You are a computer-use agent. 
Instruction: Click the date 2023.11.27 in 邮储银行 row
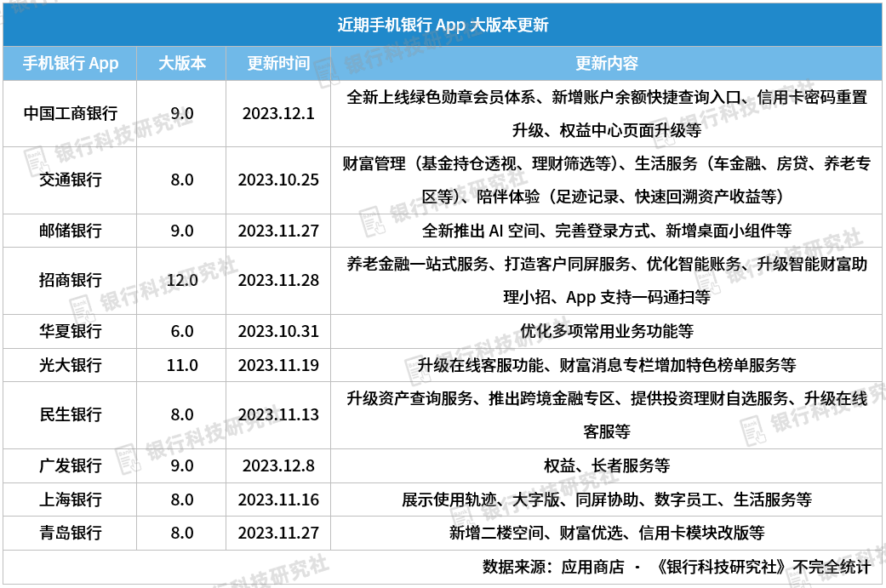coord(278,231)
